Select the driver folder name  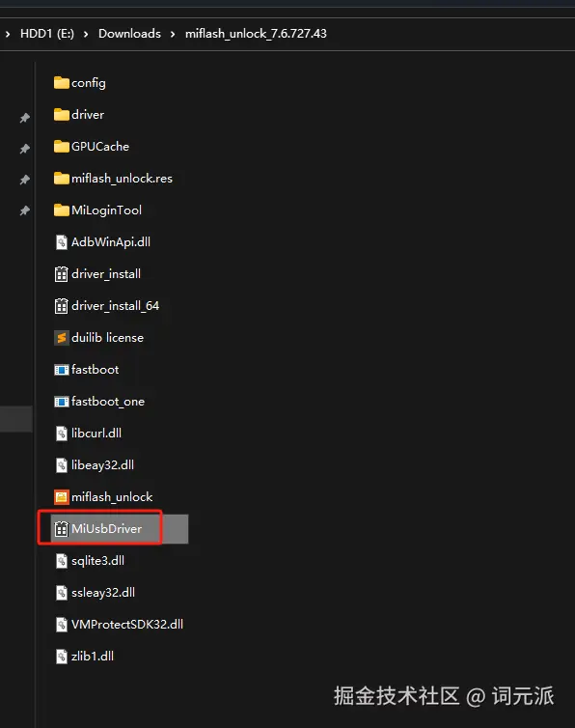click(88, 115)
